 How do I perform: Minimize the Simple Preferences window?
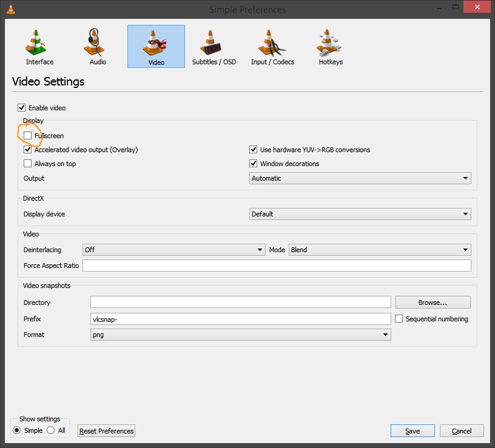(x=439, y=7)
